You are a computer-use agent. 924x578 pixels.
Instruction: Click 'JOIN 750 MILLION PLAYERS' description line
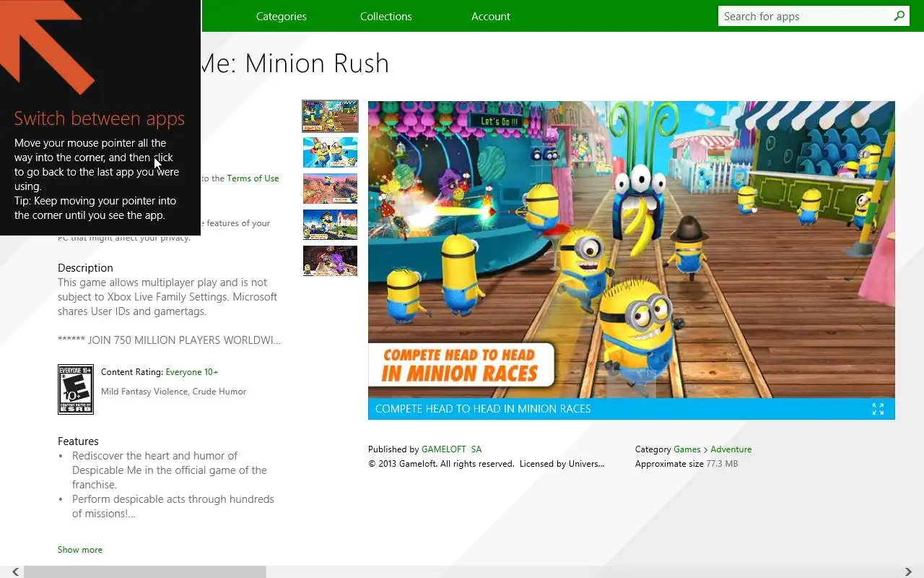point(170,340)
